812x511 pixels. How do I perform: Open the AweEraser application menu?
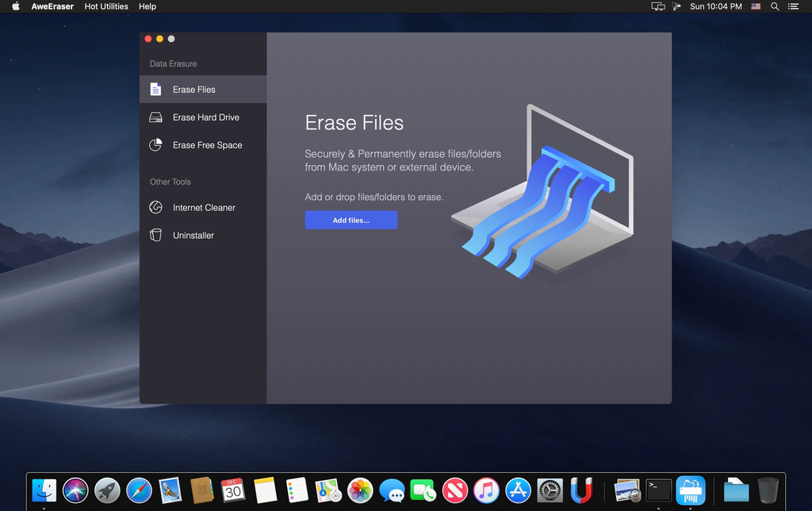(52, 6)
